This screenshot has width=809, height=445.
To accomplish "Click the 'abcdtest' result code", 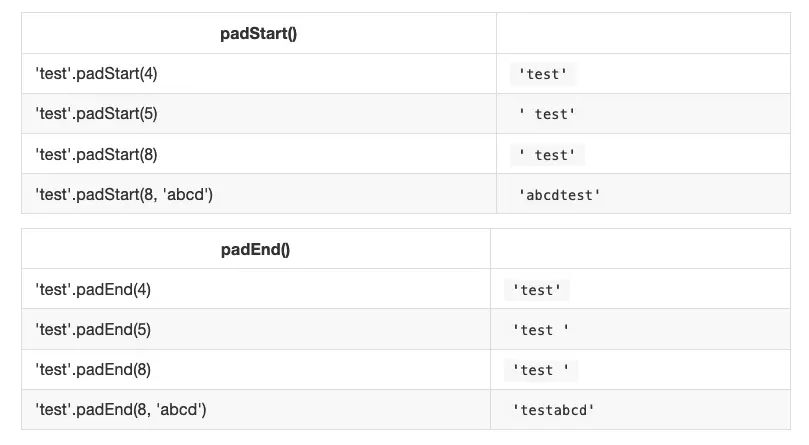I will [560, 195].
